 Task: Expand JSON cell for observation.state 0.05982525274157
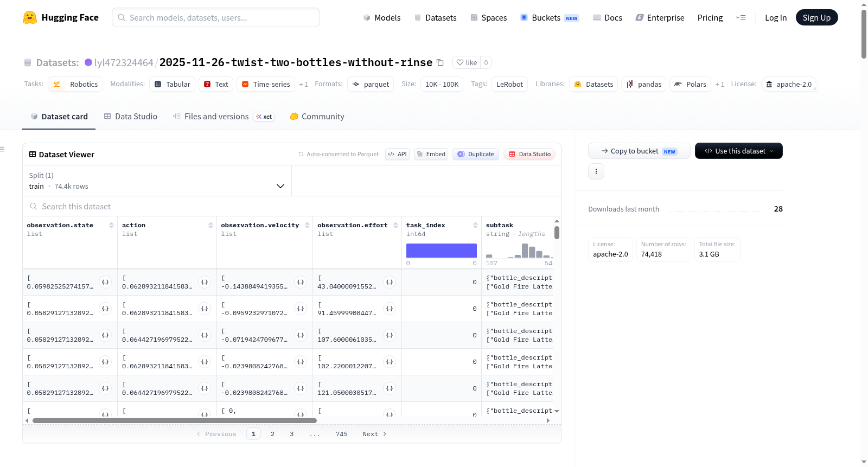click(105, 282)
